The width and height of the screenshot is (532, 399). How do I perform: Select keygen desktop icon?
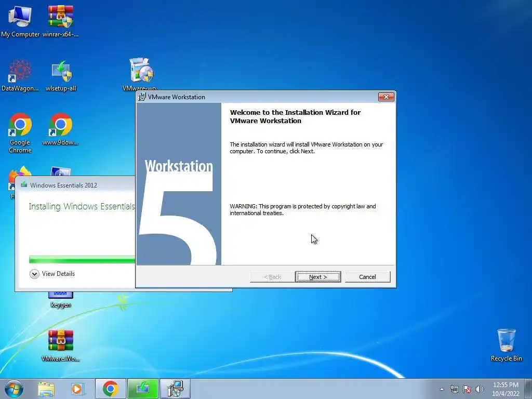pyautogui.click(x=61, y=300)
